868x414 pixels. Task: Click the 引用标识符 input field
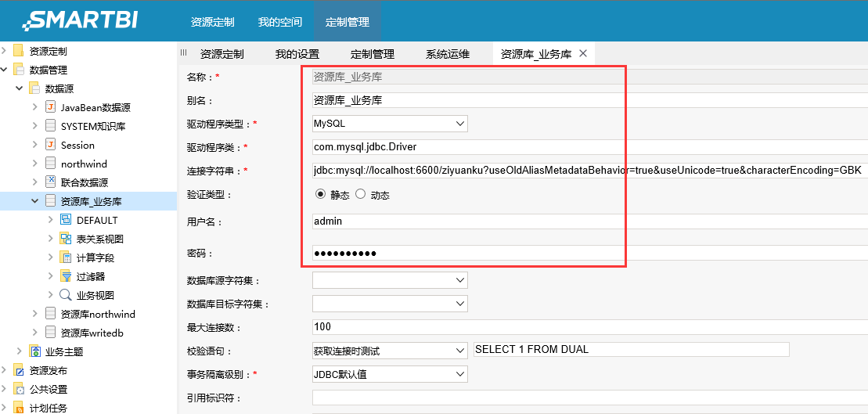coord(590,398)
